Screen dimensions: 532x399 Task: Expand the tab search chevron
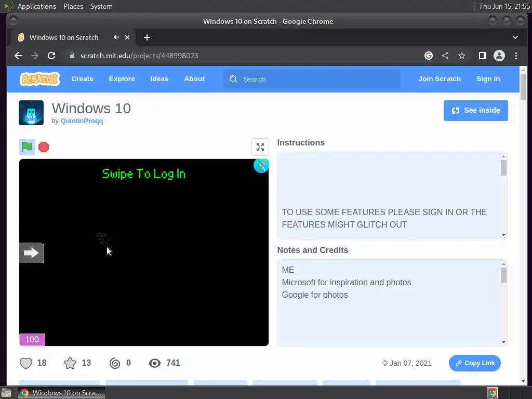tap(515, 37)
